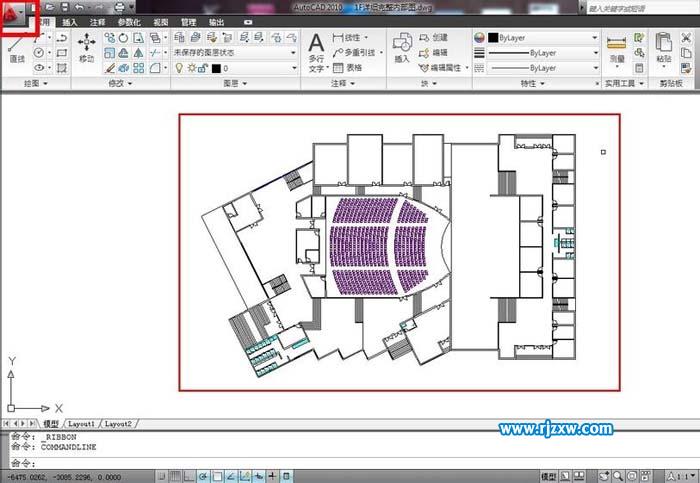The width and height of the screenshot is (700, 483).
Task: Click the Zoom magnifier icon in status bar
Action: tap(618, 476)
